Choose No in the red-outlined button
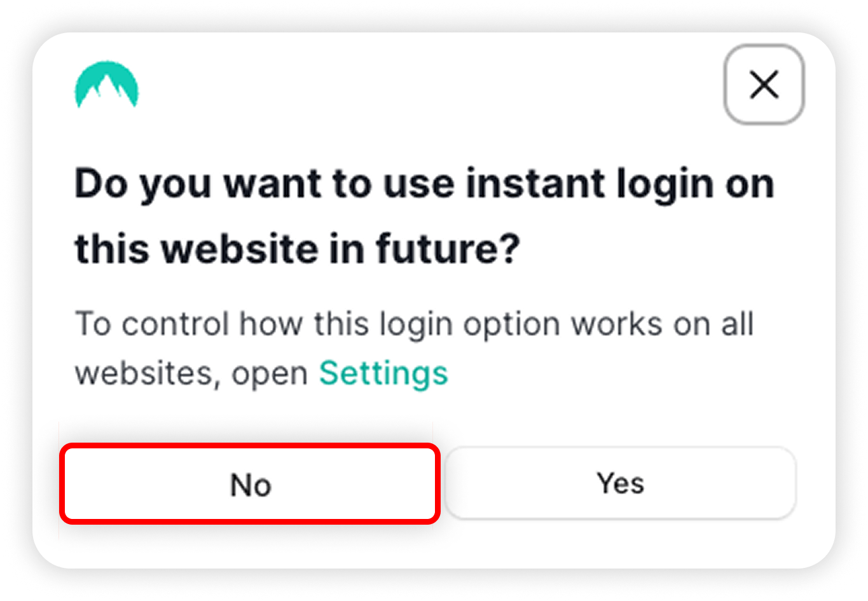 tap(250, 485)
